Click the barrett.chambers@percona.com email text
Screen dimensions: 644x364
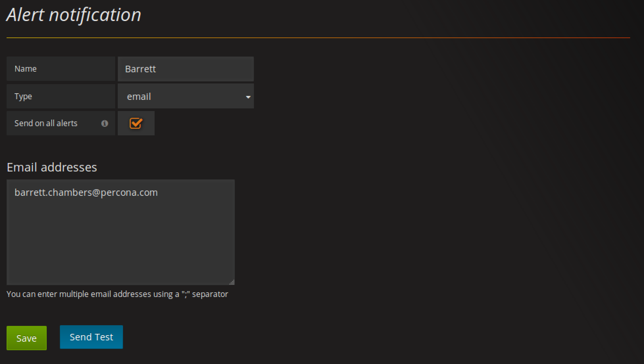[86, 193]
